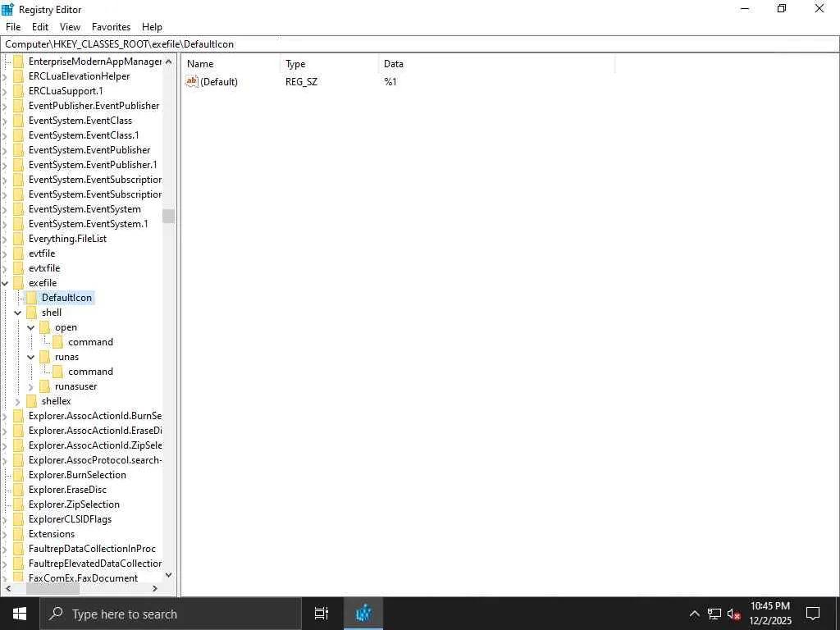The image size is (840, 630).
Task: Click the Type column header
Action: click(x=330, y=64)
